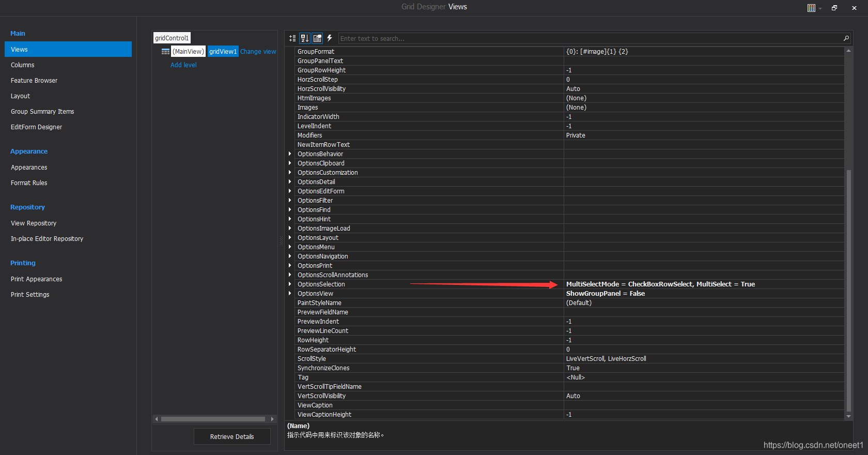Select the gridView1 node
The image size is (868, 455).
point(223,51)
